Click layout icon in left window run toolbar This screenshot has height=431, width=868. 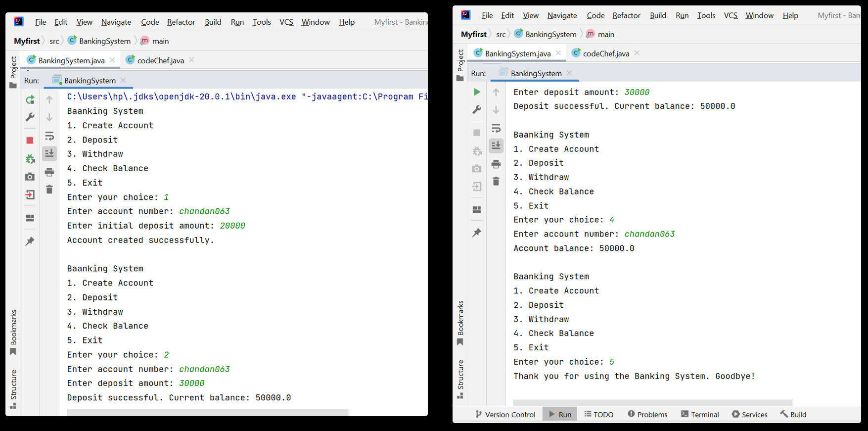click(30, 218)
